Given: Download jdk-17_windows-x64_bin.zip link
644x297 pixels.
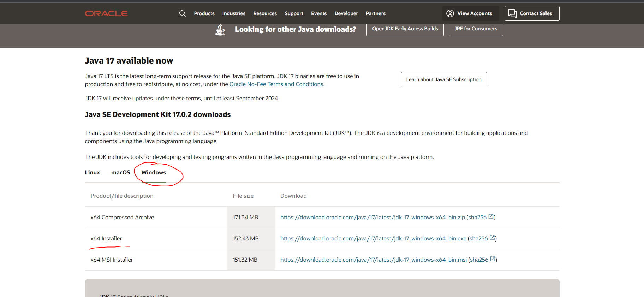Looking at the screenshot, I should click(x=372, y=217).
